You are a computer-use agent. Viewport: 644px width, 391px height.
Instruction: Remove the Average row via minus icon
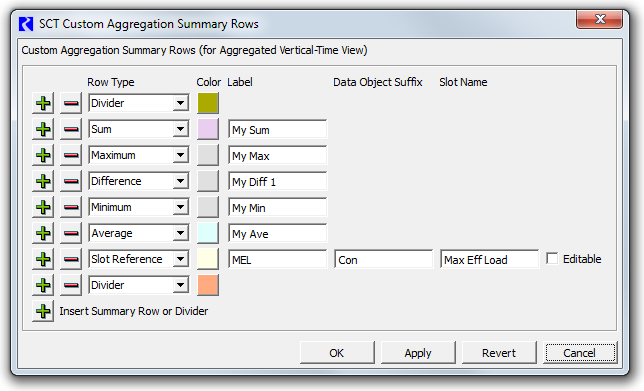71,233
